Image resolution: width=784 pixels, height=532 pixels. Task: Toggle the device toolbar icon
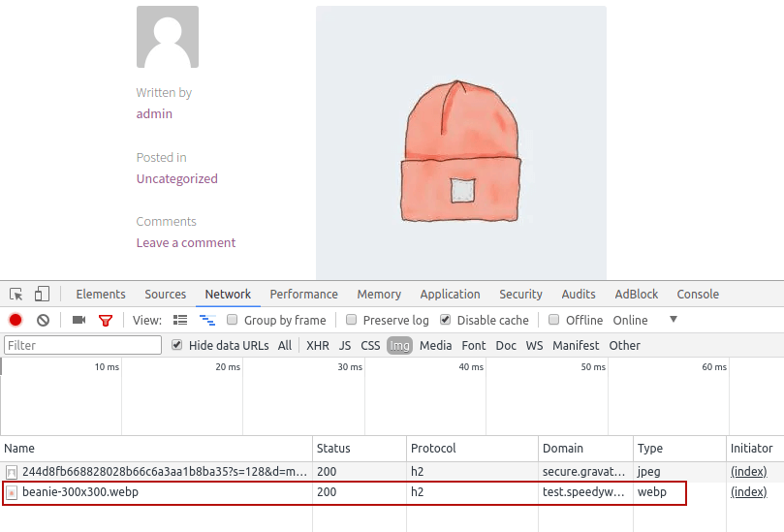coord(42,294)
